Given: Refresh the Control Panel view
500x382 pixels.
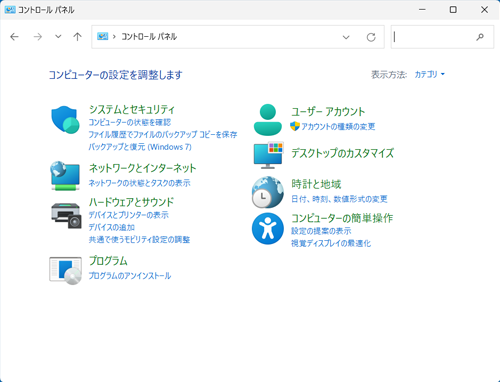Looking at the screenshot, I should pyautogui.click(x=371, y=37).
